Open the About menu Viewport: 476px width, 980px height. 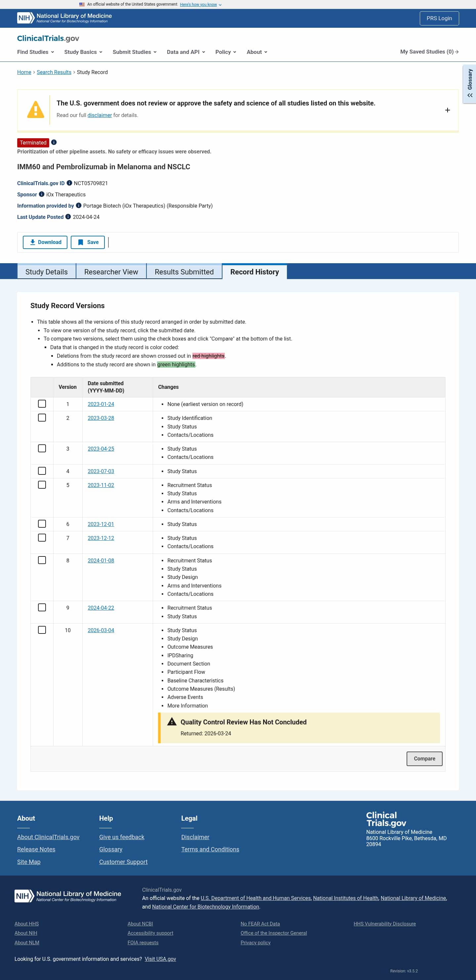[x=257, y=52]
